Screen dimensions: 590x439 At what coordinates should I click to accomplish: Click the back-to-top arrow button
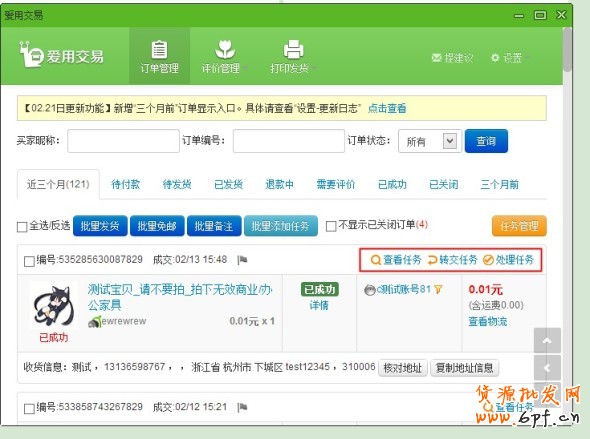tap(547, 340)
